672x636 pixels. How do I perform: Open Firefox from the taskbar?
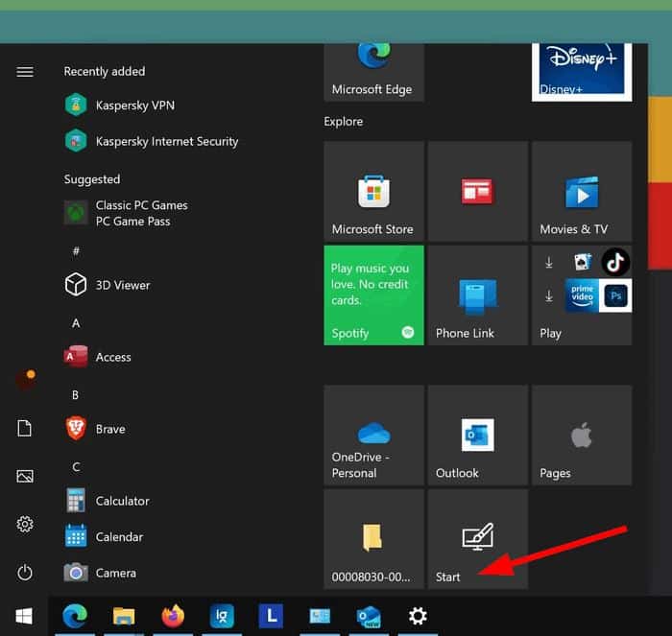pyautogui.click(x=173, y=616)
